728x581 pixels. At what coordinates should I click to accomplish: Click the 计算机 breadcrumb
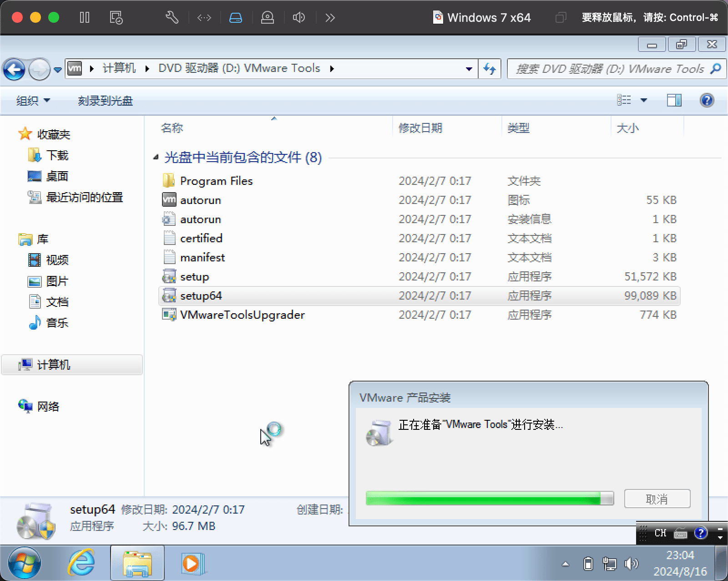(x=119, y=68)
